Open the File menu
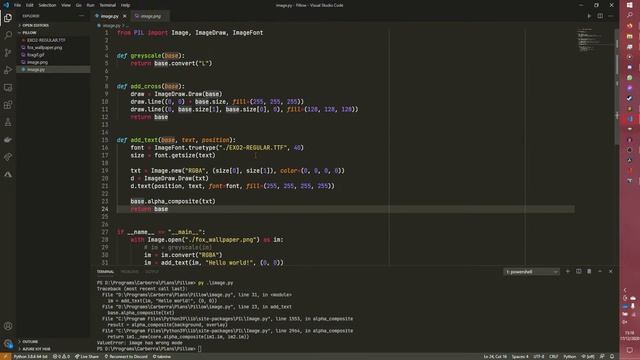 17,5
